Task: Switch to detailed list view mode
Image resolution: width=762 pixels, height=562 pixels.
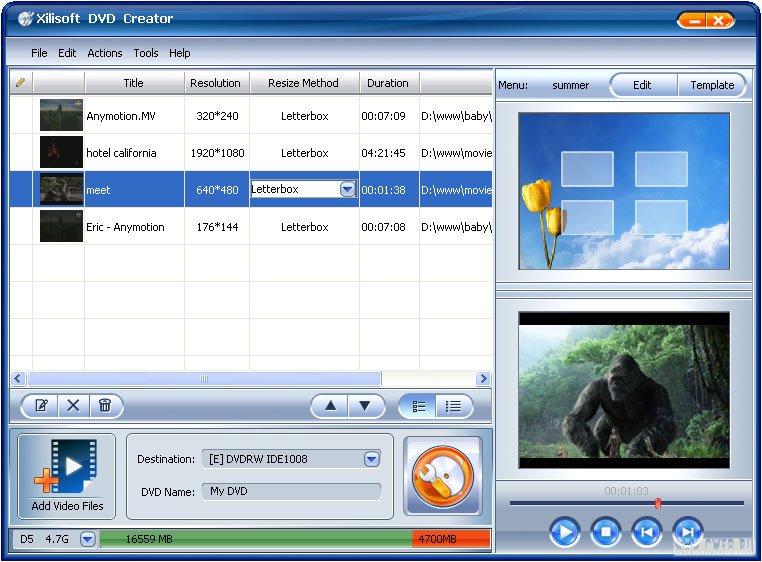Action: (x=453, y=406)
